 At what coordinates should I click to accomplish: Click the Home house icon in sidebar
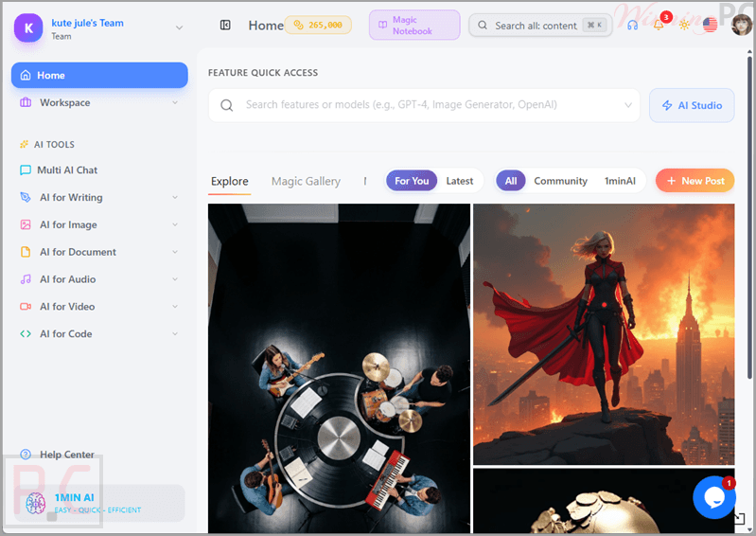click(26, 75)
